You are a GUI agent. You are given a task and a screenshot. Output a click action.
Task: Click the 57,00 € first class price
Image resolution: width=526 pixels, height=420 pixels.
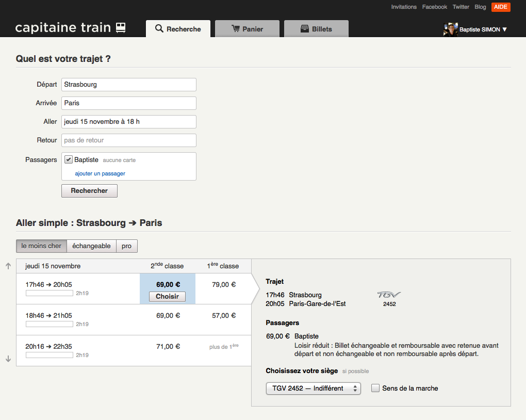[224, 316]
